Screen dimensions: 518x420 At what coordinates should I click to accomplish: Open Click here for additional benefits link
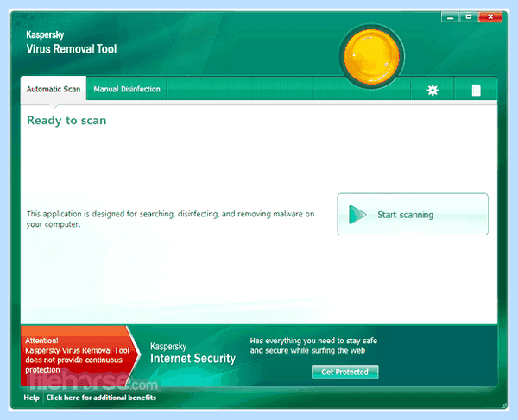pos(101,398)
